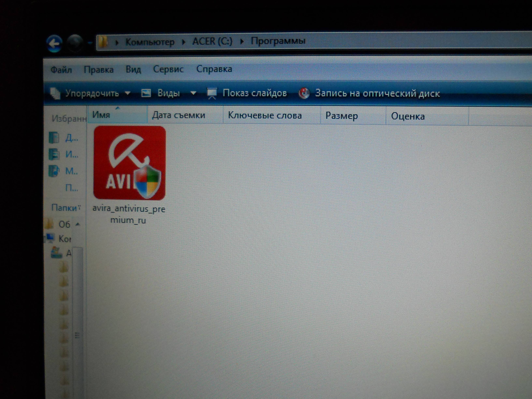This screenshot has height=399, width=532.
Task: Expand the arrow before Компьютер in path
Action: tap(117, 43)
